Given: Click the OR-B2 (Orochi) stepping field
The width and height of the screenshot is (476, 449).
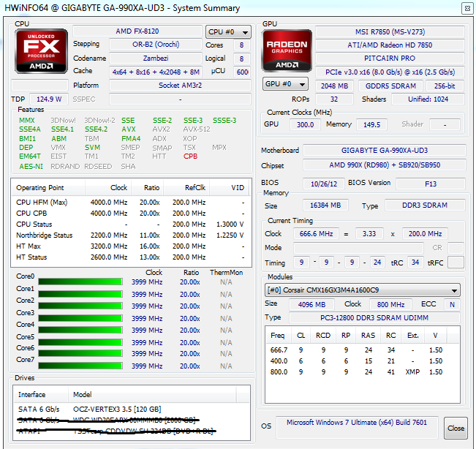Looking at the screenshot, I should pyautogui.click(x=156, y=45).
